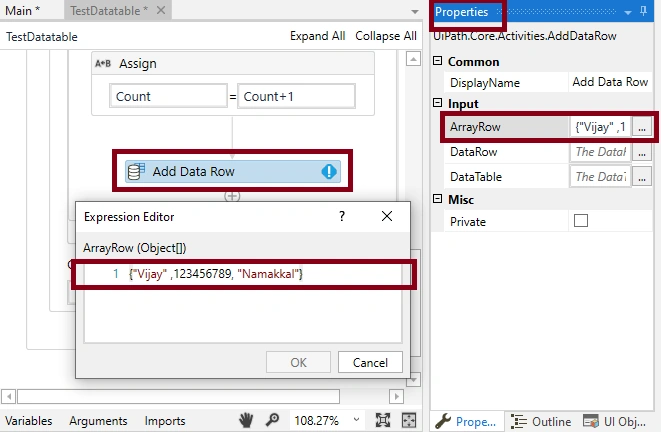Close the Expression Editor dialog
The width and height of the screenshot is (661, 432).
click(x=387, y=216)
